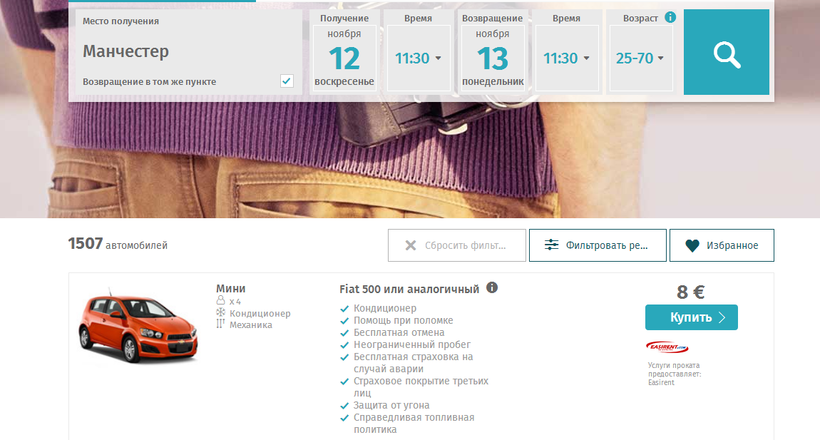
Task: Click the info icon beside Fiat 500
Action: pos(492,287)
